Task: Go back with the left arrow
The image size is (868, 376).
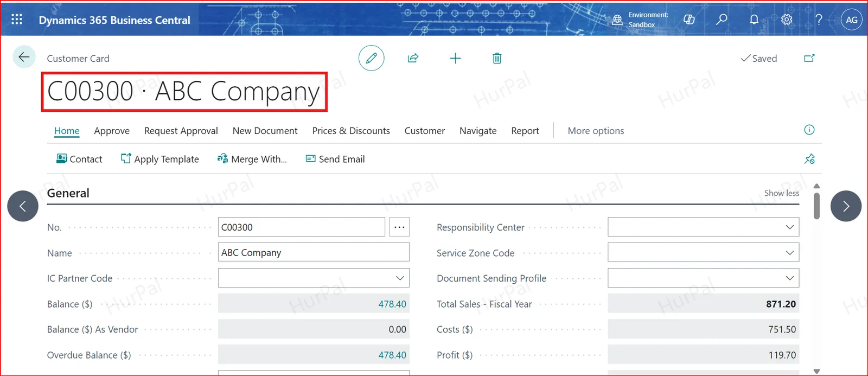Action: [24, 56]
